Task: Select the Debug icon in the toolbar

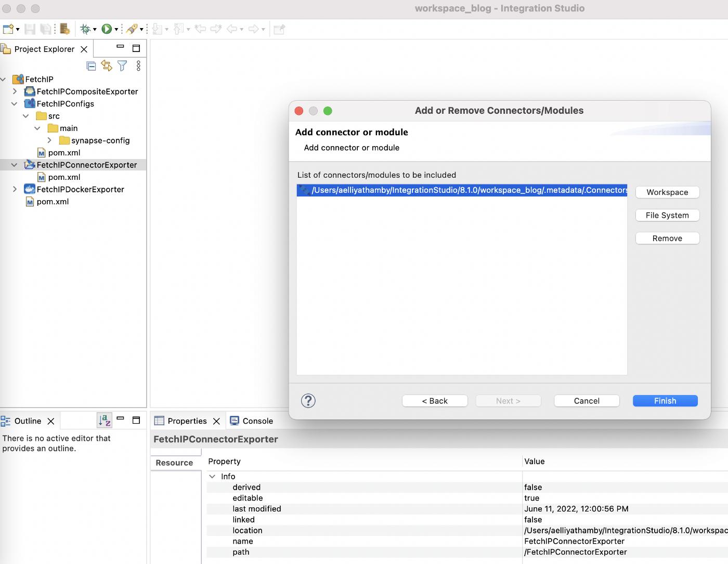Action: [x=86, y=29]
